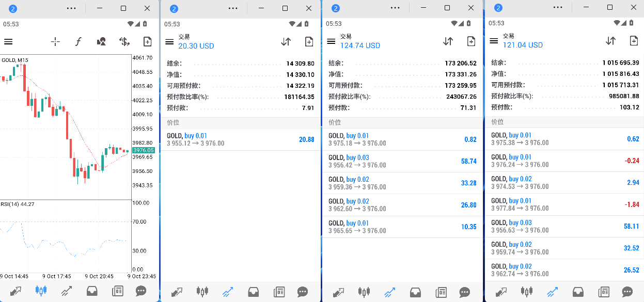
Task: Open History tray in 20.30 USD window
Action: 254,292
